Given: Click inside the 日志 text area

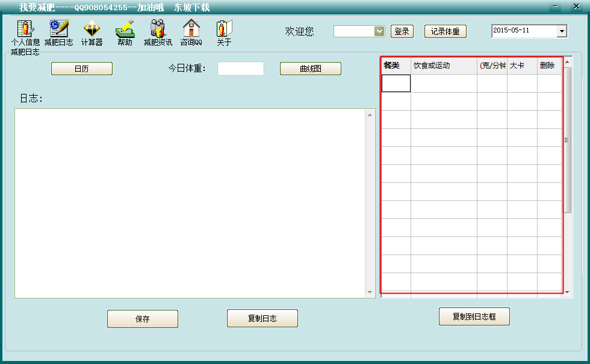Looking at the screenshot, I should tap(190, 203).
